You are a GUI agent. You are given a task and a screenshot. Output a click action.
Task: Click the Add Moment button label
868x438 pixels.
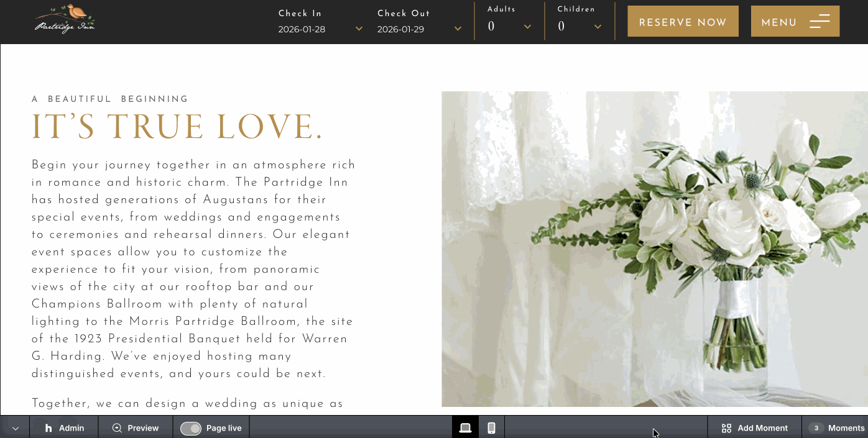tap(762, 428)
